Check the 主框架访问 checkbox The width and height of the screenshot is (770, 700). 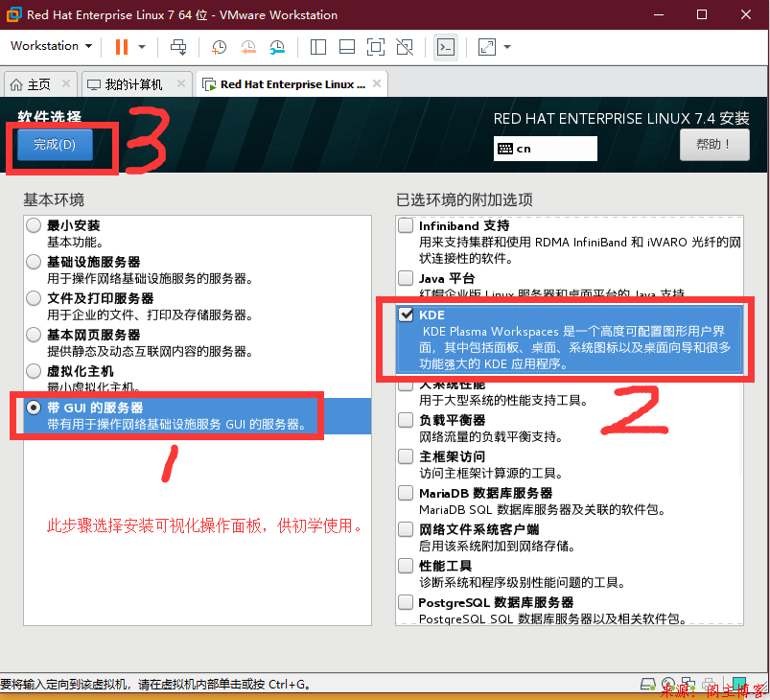point(406,456)
